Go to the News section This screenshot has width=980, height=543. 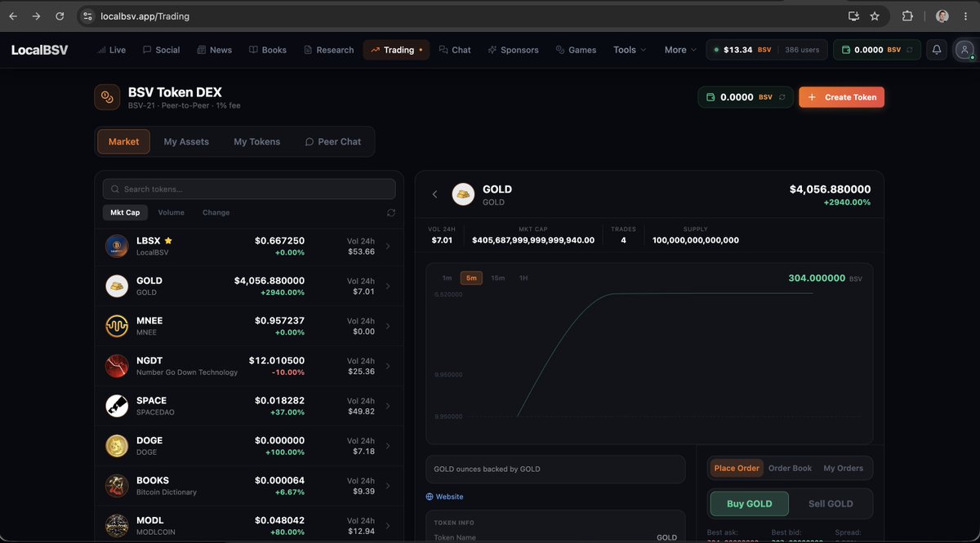pos(214,50)
